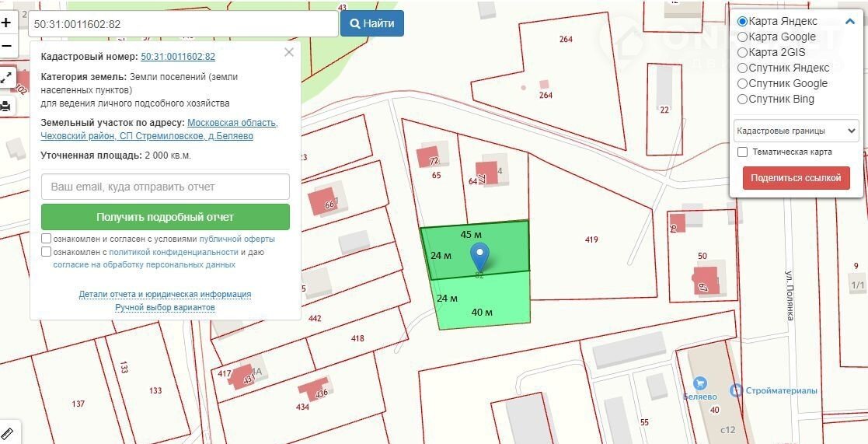Click the Поделиться ссылкой button
This screenshot has height=444, width=868.
click(796, 177)
